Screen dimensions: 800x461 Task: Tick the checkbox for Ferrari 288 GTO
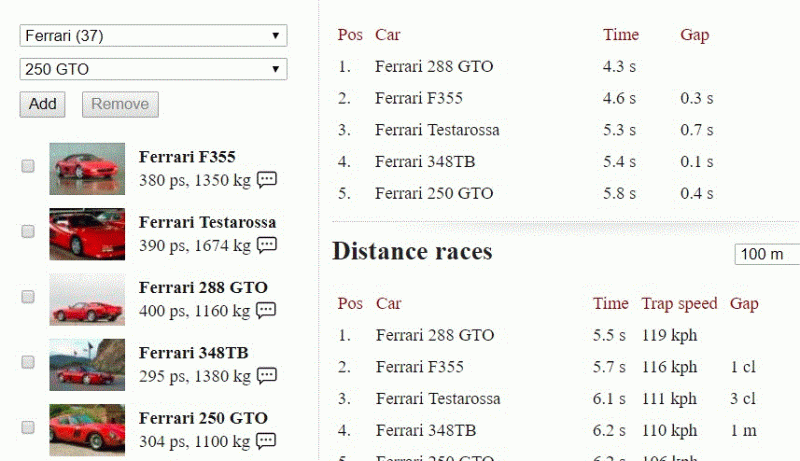coord(28,296)
